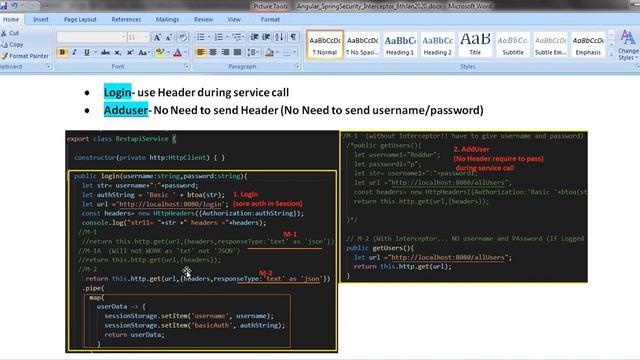The width and height of the screenshot is (640, 360).
Task: Click the Copy command
Action: point(12,44)
